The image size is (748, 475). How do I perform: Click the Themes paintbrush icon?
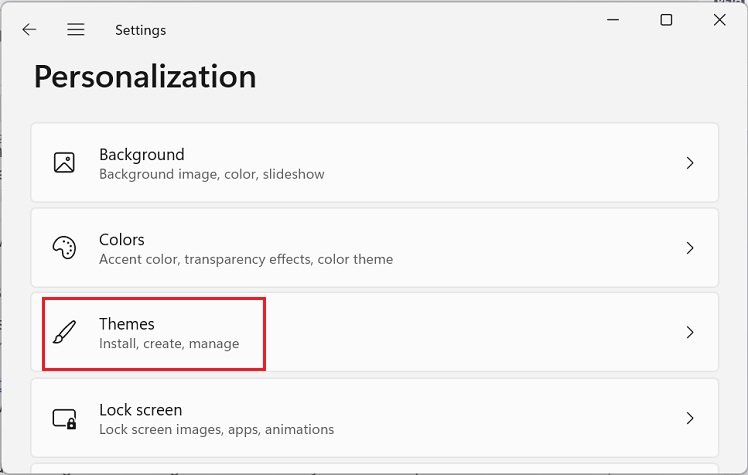(64, 333)
